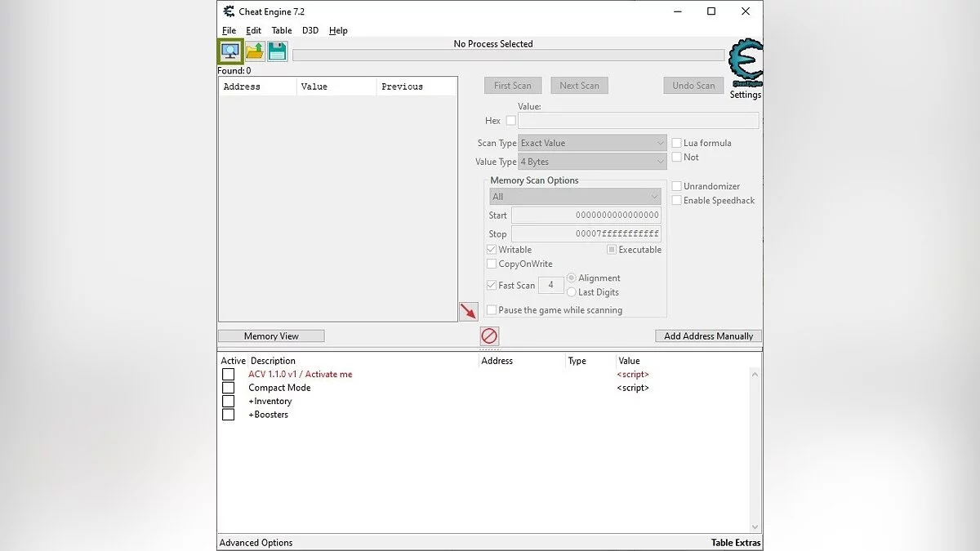980x551 pixels.
Task: Check the Lua formula option
Action: [x=676, y=142]
